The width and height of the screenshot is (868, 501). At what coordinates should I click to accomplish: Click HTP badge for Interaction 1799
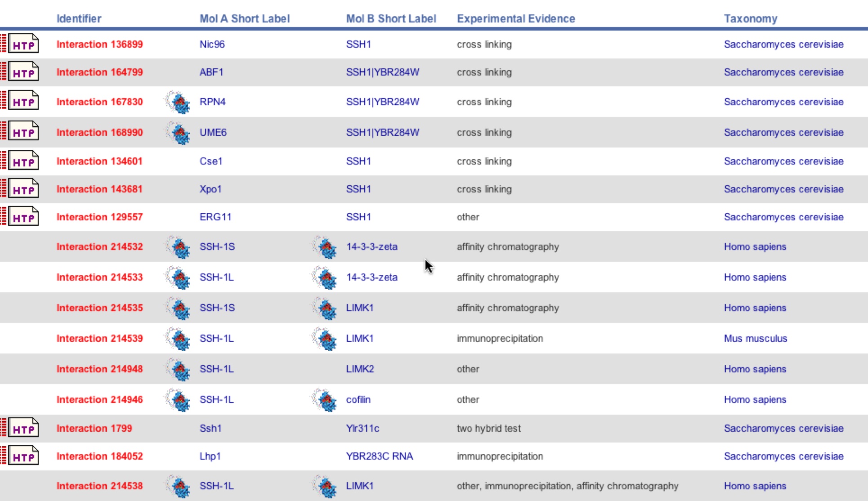(23, 428)
